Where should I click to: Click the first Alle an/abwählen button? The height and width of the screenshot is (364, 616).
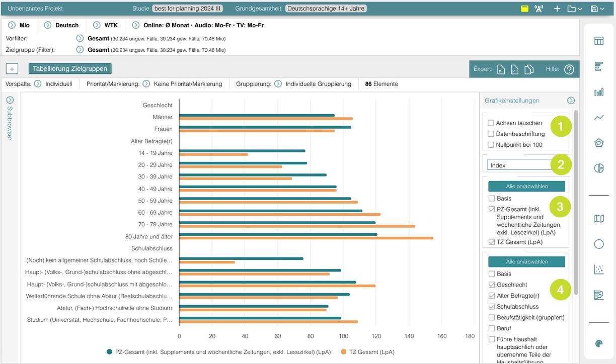pos(526,187)
